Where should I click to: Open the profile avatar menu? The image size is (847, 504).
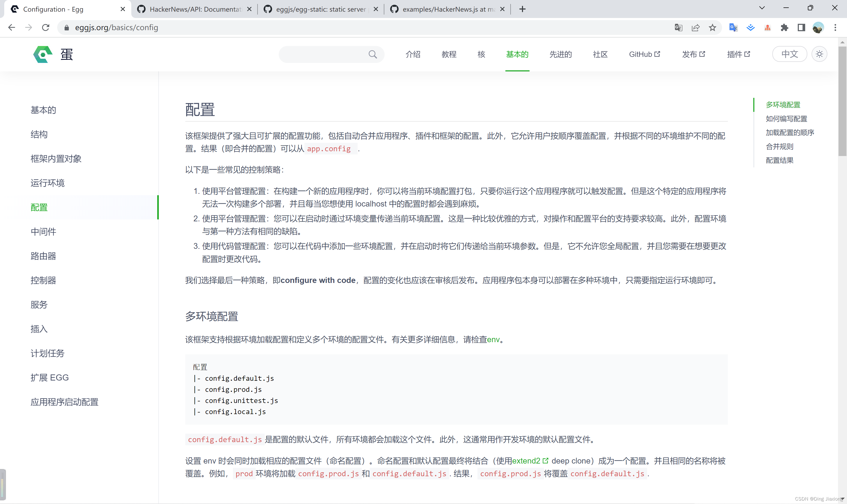[x=818, y=28]
